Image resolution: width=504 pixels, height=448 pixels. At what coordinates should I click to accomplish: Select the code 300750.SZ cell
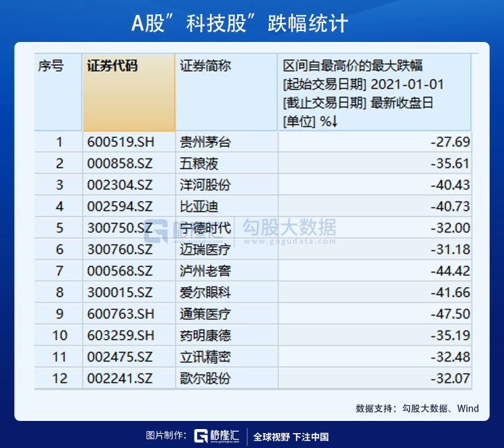(x=129, y=228)
